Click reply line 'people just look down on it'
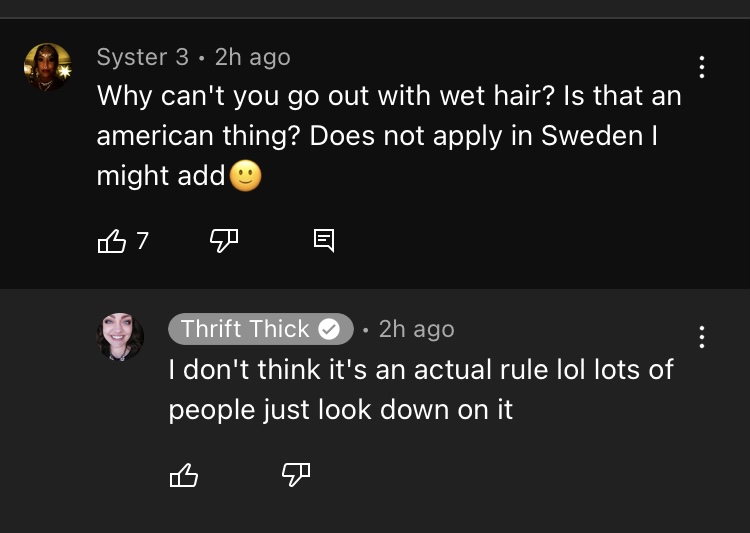Screen dimensions: 750x533 (341, 411)
